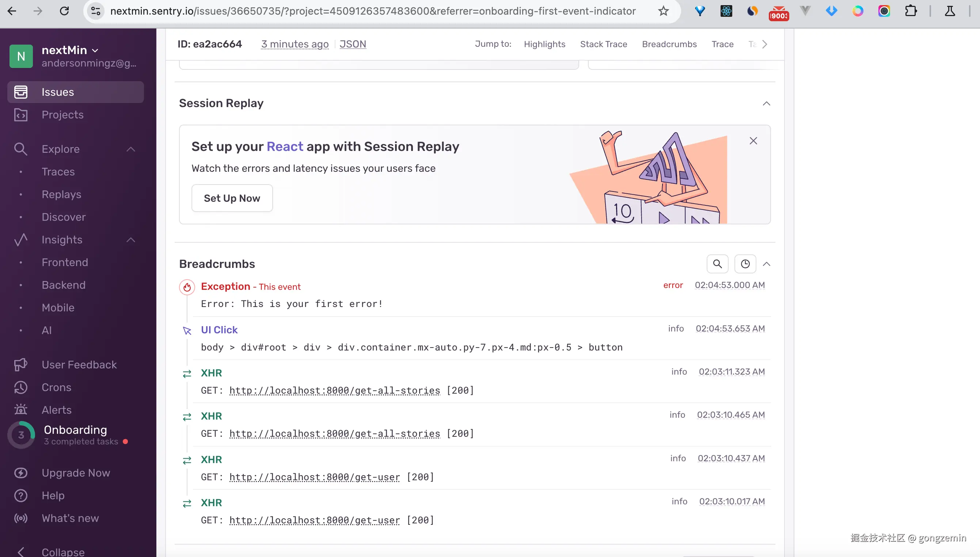Bookmark page with star icon
The height and width of the screenshot is (557, 980).
[664, 11]
